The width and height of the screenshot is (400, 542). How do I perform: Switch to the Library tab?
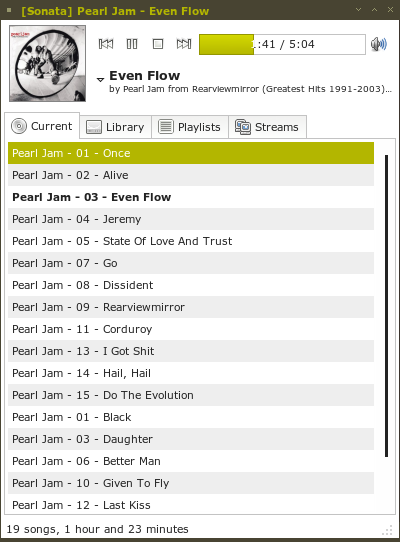pos(115,127)
